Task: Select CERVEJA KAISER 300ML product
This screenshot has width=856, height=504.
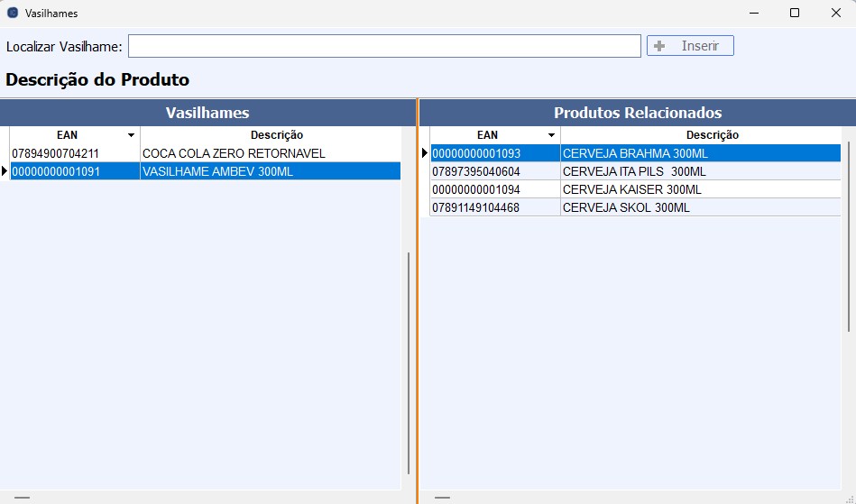Action: (x=701, y=189)
